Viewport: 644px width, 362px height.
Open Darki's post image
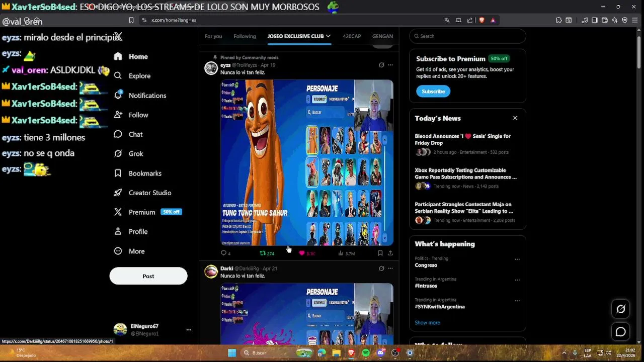coord(307,314)
